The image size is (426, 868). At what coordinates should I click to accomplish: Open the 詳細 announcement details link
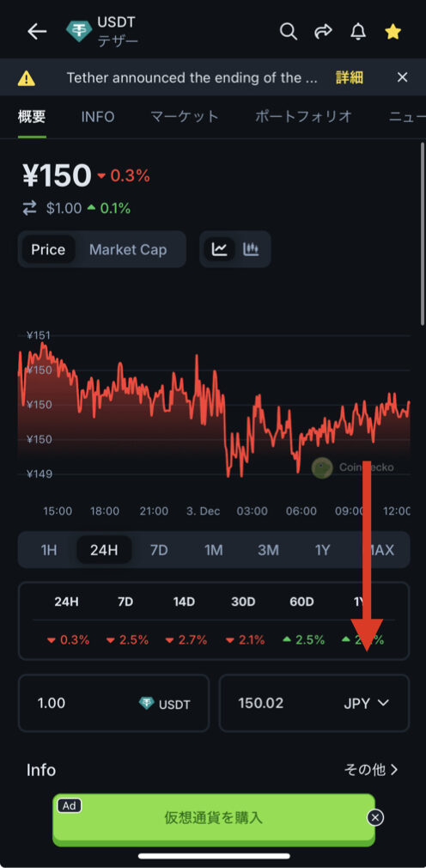[350, 77]
